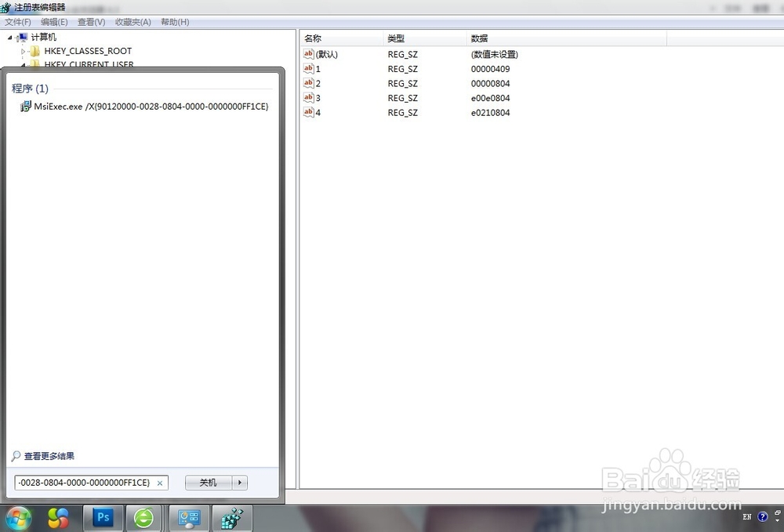The width and height of the screenshot is (784, 532).
Task: Select the 计算机 root node
Action: pos(43,37)
